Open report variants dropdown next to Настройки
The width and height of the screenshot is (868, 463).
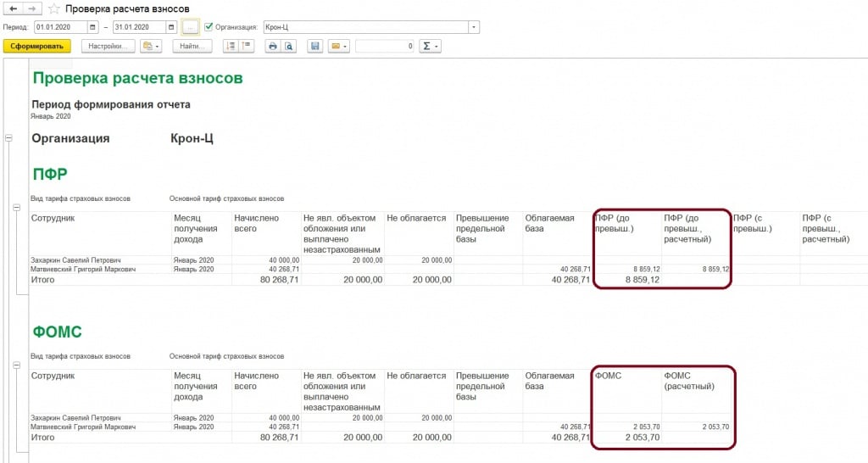151,46
